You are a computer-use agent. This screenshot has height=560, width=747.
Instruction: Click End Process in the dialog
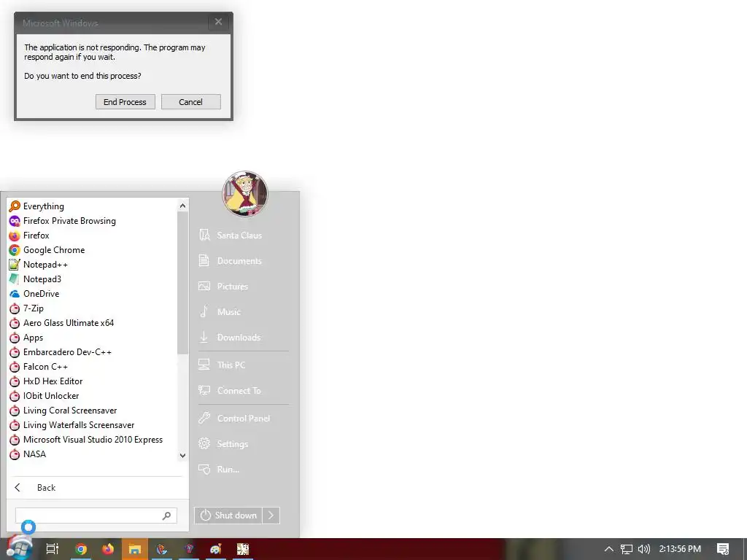125,102
